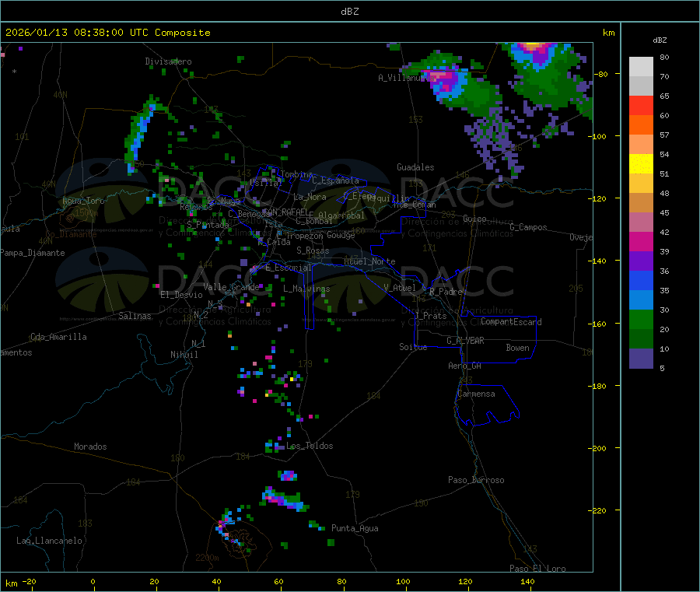
Task: Select the 'E_Escorial' map label
Action: pos(288,268)
